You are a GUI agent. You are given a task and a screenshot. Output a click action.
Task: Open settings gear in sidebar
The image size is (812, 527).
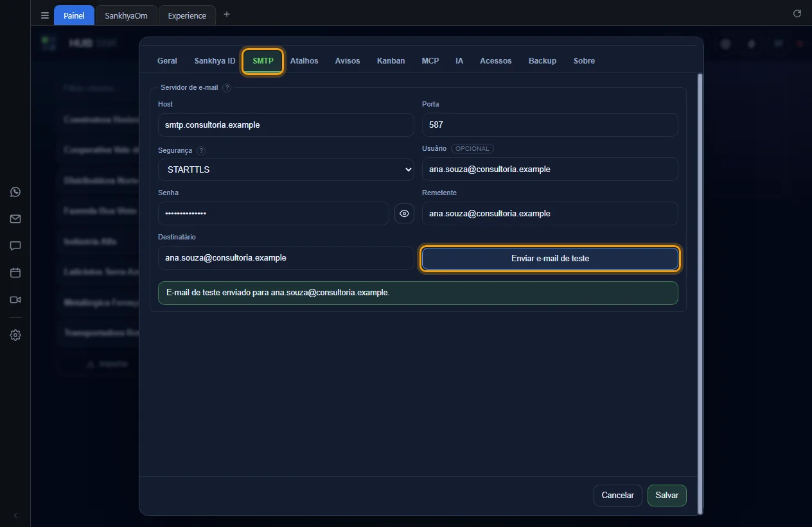tap(15, 335)
